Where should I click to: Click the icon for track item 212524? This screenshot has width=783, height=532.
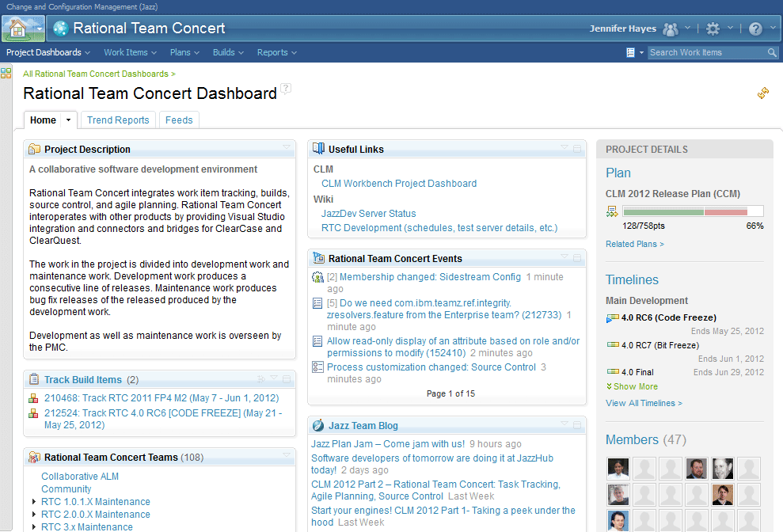tap(33, 413)
